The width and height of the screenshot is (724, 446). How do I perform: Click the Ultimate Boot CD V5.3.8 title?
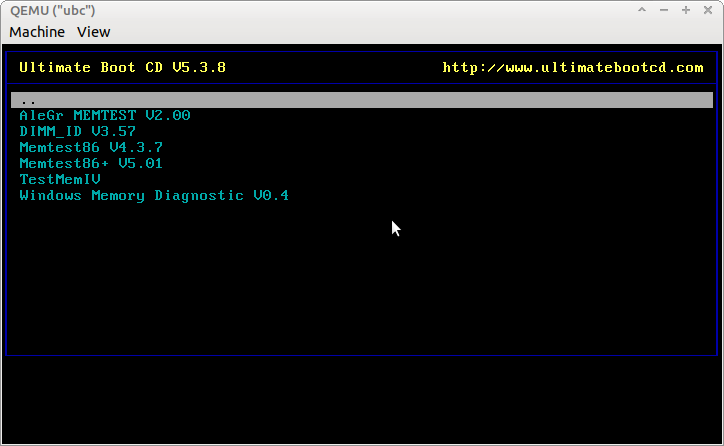122,67
